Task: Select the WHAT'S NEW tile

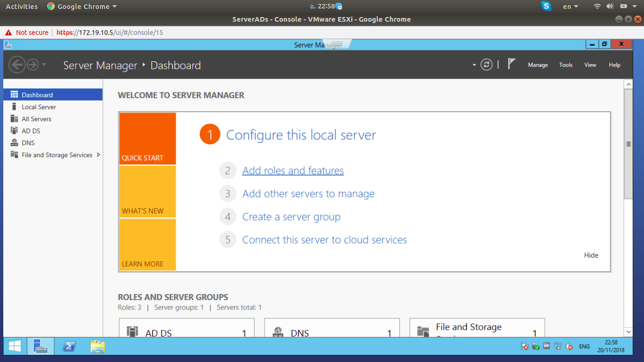Action: tap(148, 192)
